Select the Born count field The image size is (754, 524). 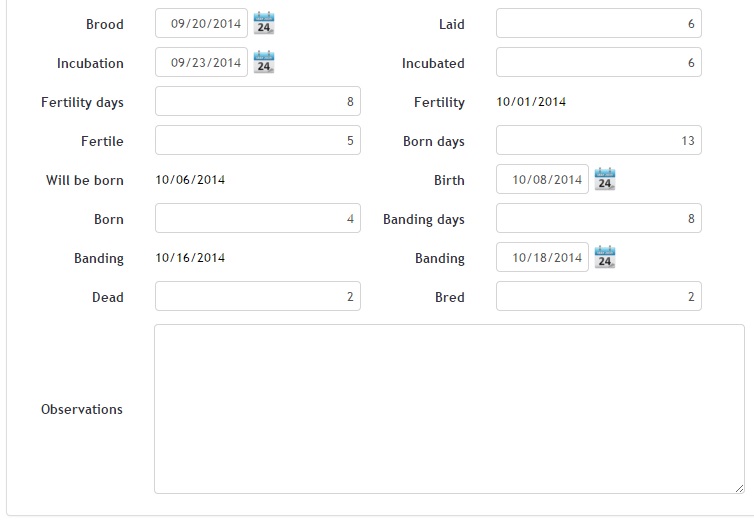257,219
